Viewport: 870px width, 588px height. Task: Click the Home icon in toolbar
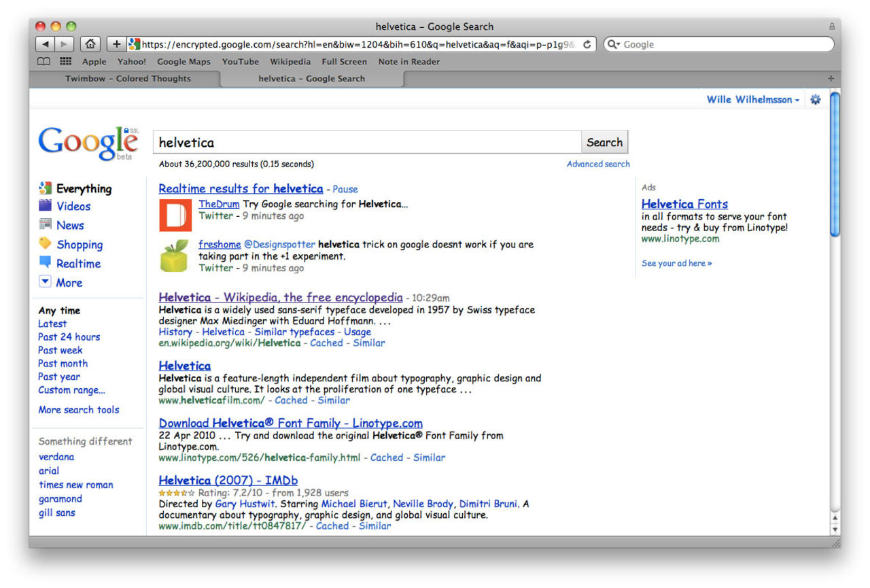click(x=90, y=44)
